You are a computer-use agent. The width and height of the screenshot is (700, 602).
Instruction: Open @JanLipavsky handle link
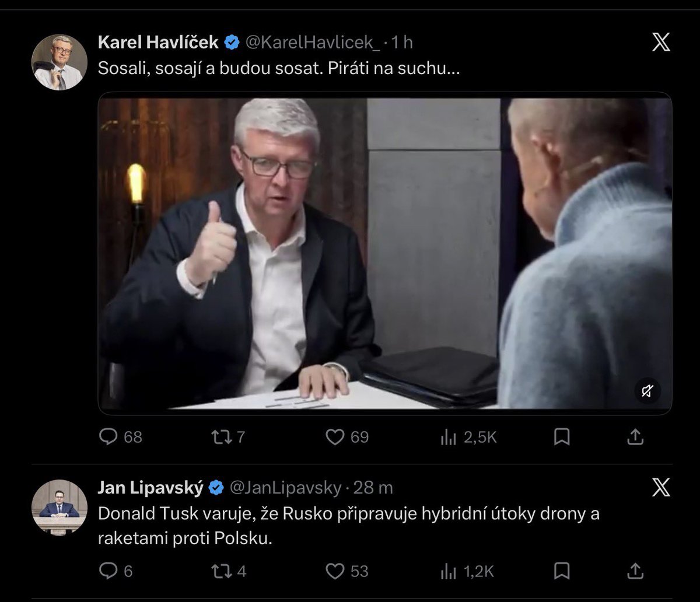[285, 487]
